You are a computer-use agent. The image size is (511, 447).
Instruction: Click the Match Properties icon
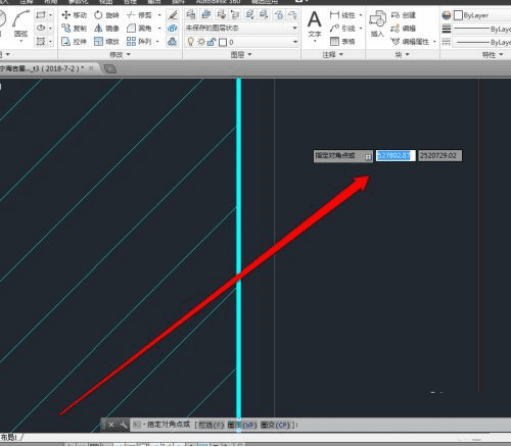[446, 15]
